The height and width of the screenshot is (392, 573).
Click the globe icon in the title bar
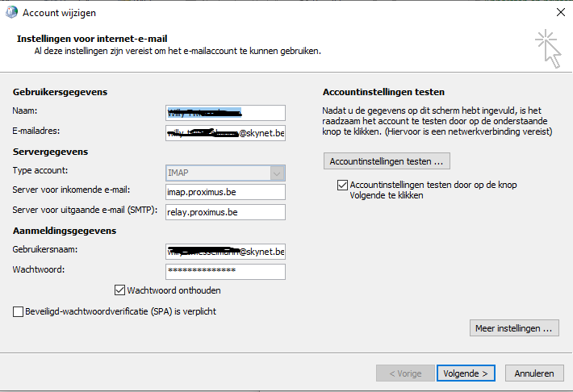pyautogui.click(x=11, y=12)
